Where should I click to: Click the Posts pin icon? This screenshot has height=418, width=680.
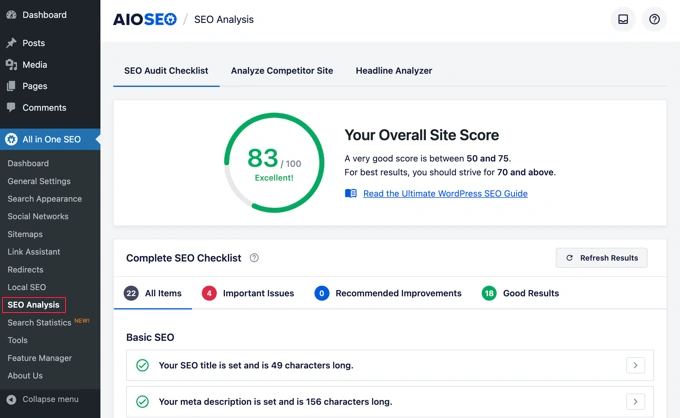(x=11, y=42)
